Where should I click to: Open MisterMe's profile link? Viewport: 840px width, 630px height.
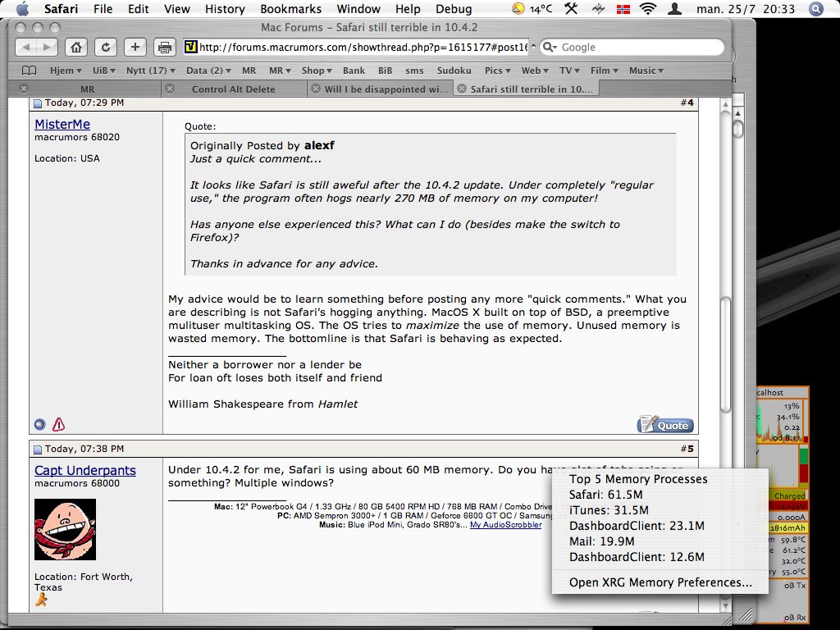[x=62, y=125]
